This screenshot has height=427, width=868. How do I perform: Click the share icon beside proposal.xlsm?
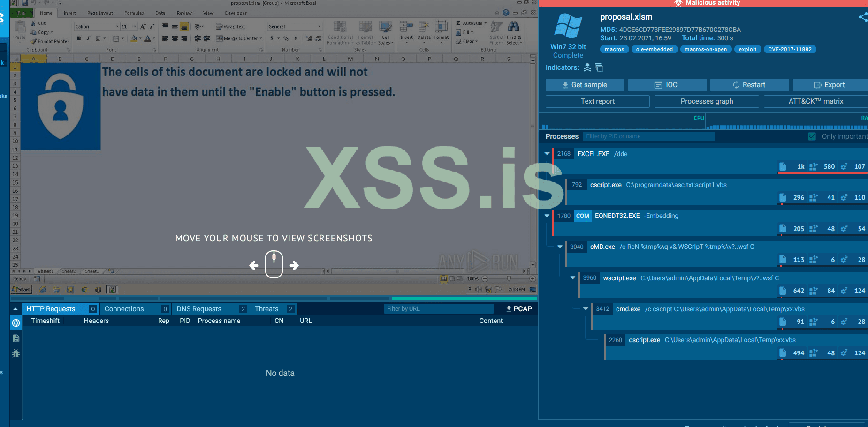click(x=863, y=17)
